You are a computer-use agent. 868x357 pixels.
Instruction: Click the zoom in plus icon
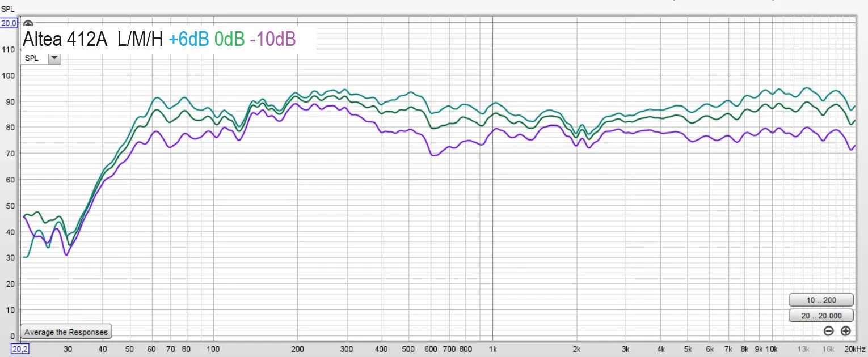pyautogui.click(x=846, y=331)
